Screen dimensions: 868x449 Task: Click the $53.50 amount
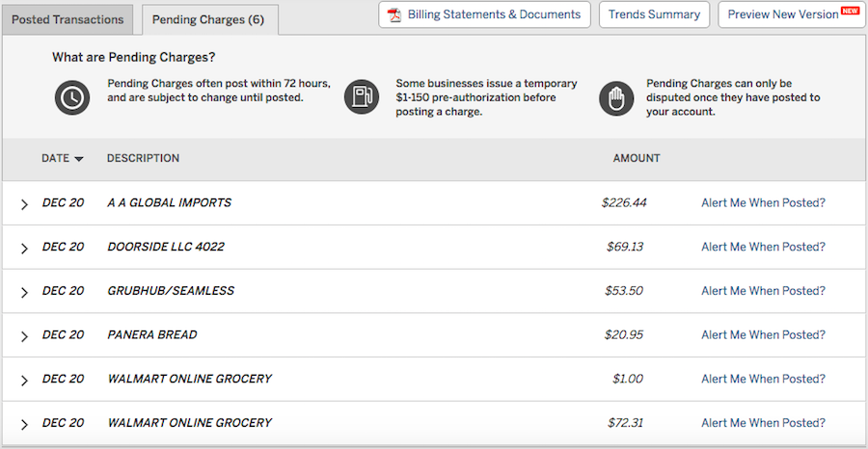(624, 290)
